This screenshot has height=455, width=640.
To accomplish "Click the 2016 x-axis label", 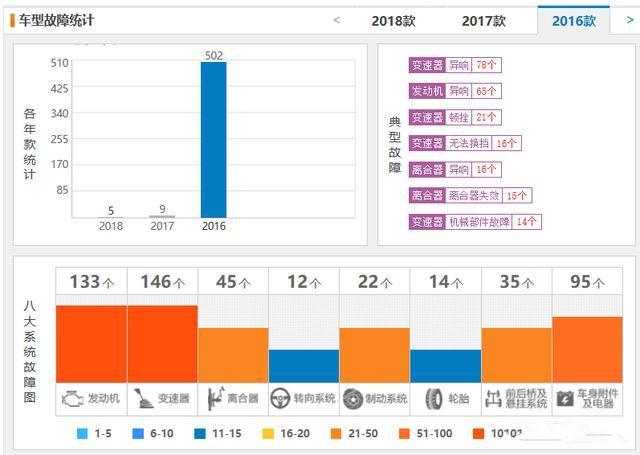I will click(213, 226).
